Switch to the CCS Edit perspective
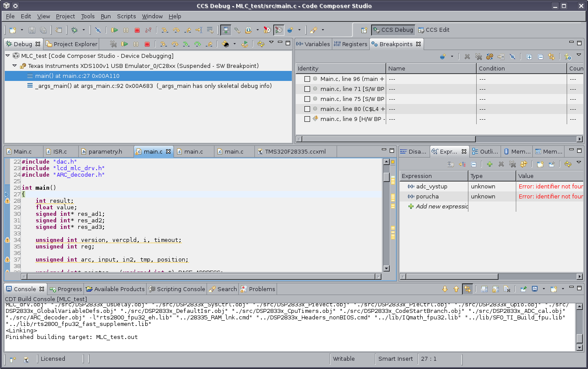 434,30
